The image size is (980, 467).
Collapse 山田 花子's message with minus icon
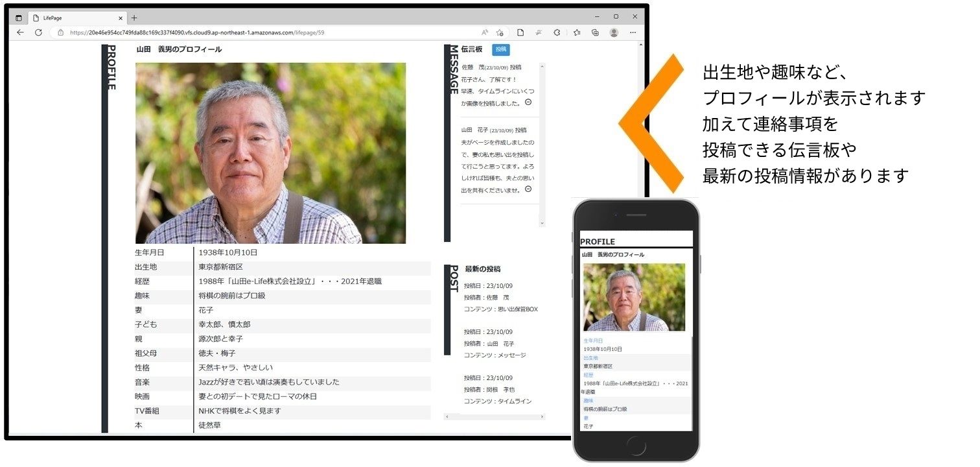tap(528, 189)
